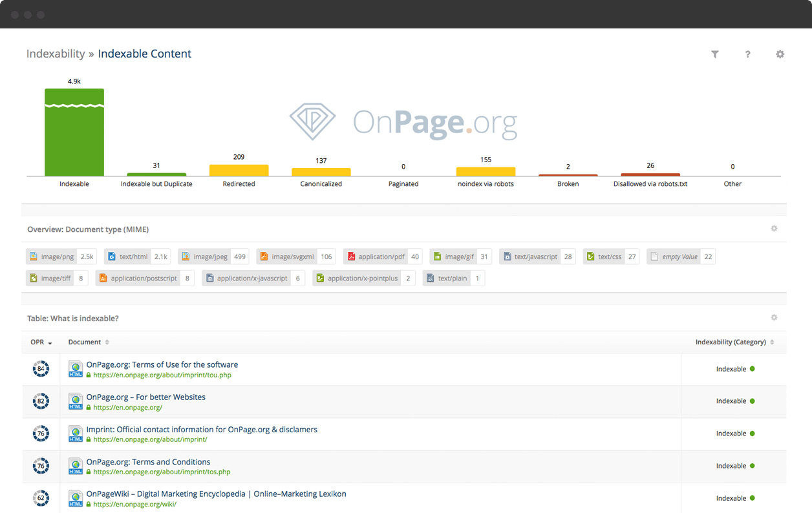Click the Disallowed via robots.txt bar
This screenshot has height=513, width=812.
tap(650, 174)
